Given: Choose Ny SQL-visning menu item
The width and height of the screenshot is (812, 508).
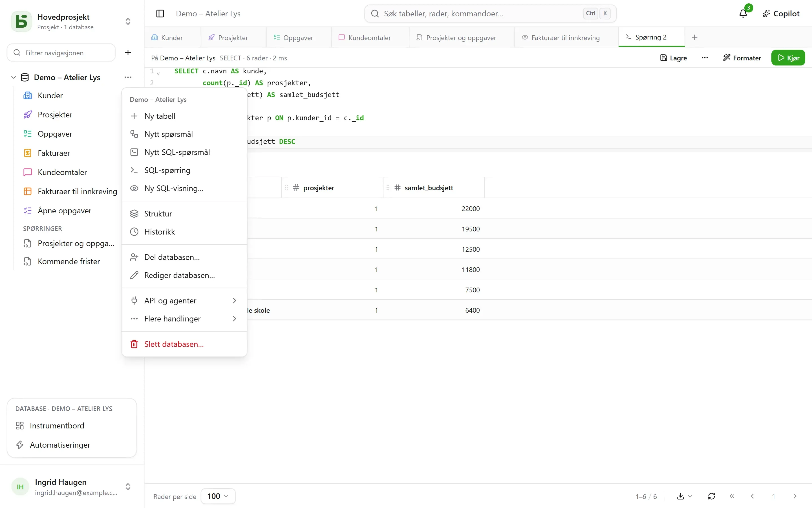Looking at the screenshot, I should coord(184,188).
